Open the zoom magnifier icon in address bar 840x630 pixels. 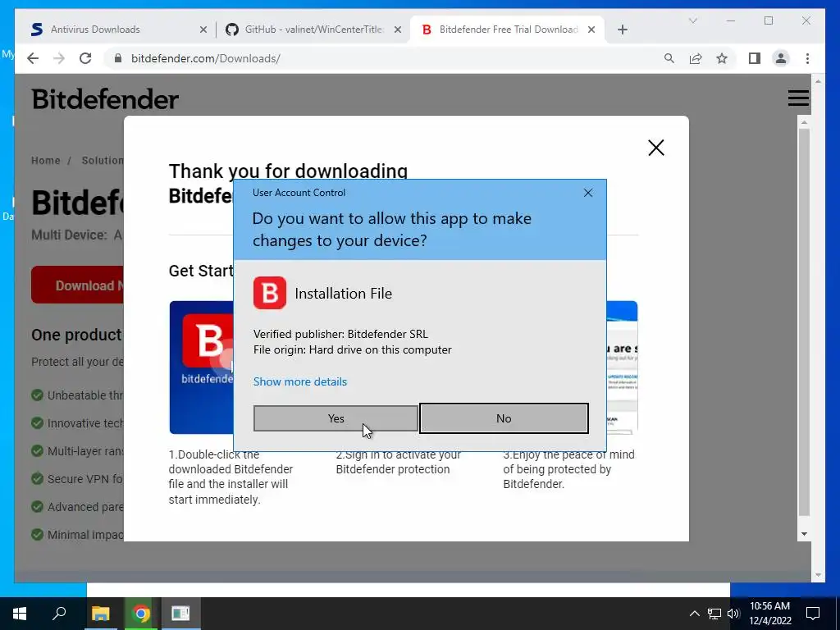click(x=669, y=58)
